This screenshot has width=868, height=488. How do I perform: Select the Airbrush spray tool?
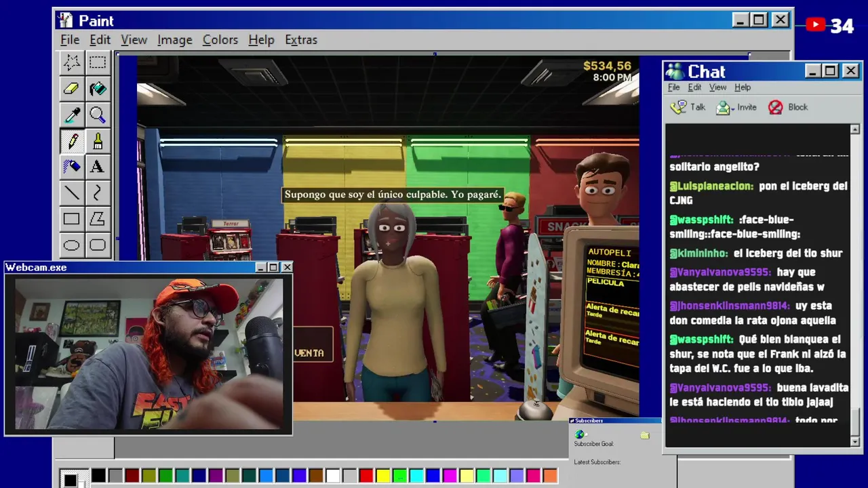pyautogui.click(x=72, y=167)
